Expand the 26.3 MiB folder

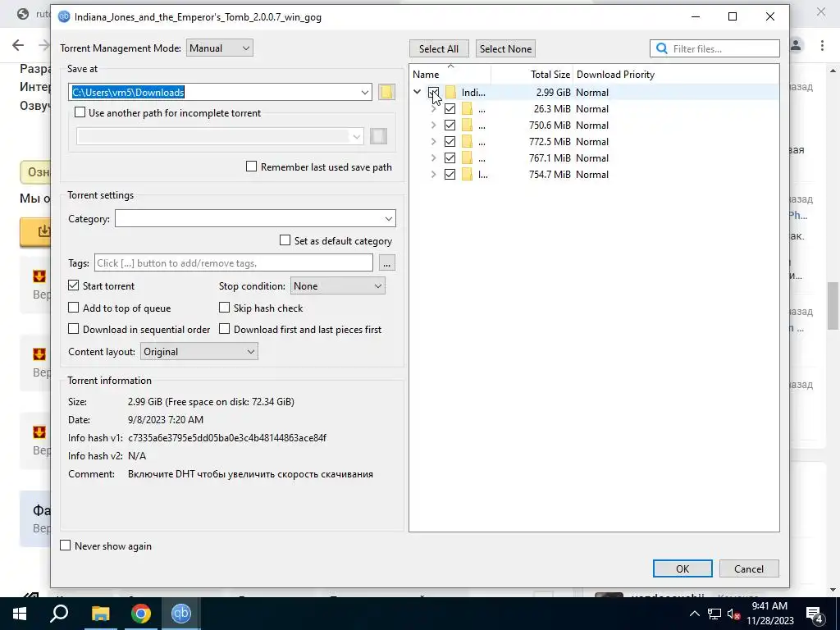(433, 109)
